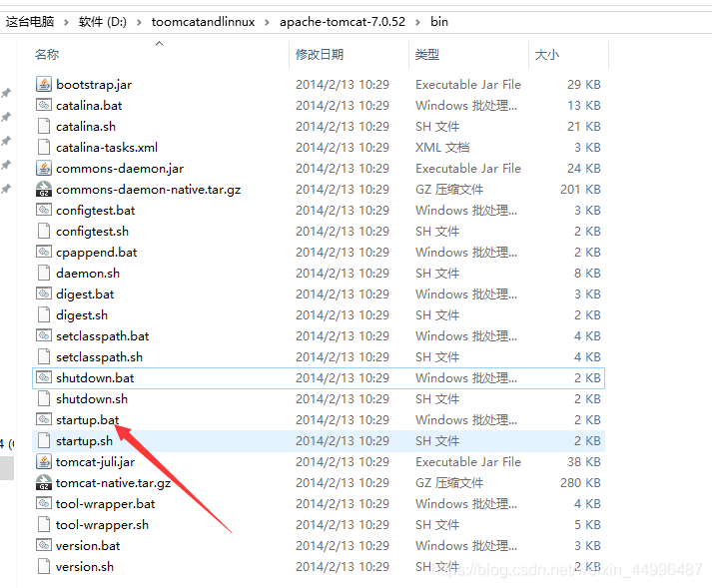
Task: Click the tomcat-native.tar.gz archive icon
Action: point(44,482)
